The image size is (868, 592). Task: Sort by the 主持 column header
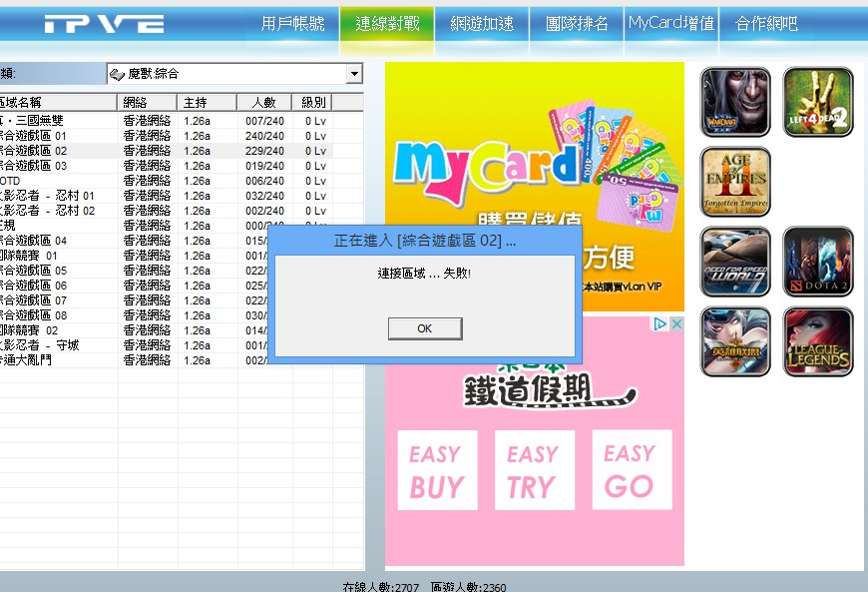(208, 103)
